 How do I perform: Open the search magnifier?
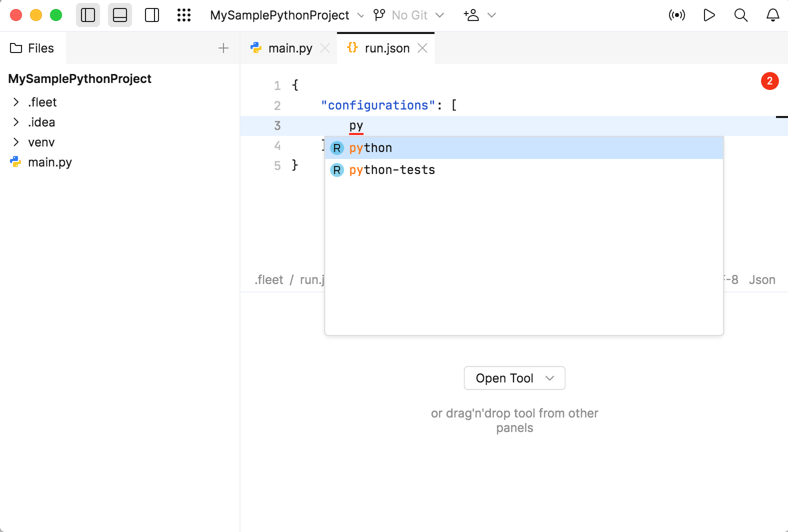pos(741,15)
